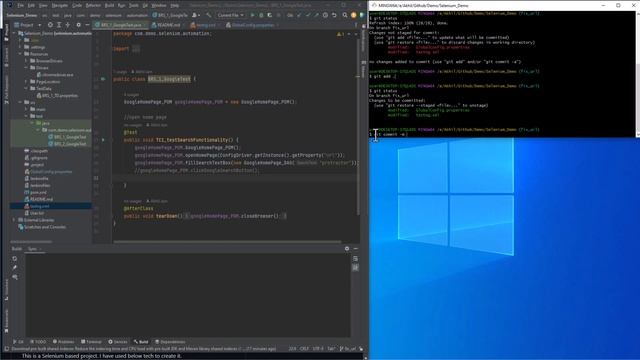The image size is (640, 360).
Task: Open the Git tool window button
Action: coord(18,342)
